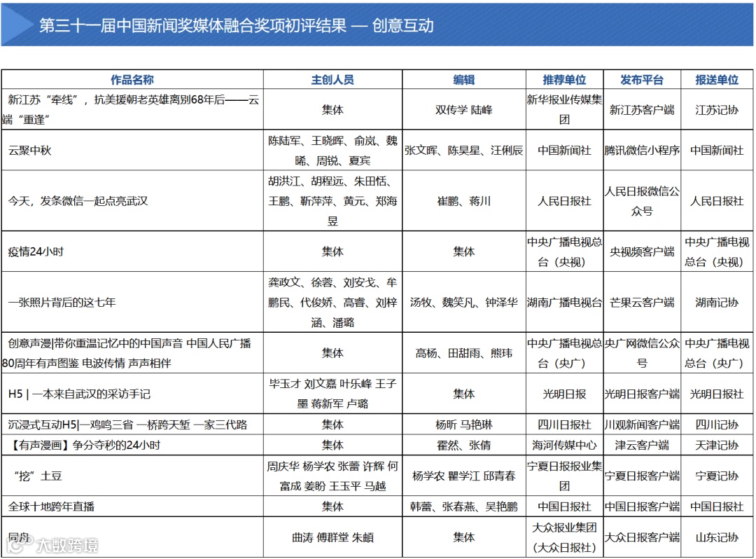The width and height of the screenshot is (756, 559).
Task: Click 腾讯微信小程序 platform cell
Action: click(x=642, y=150)
